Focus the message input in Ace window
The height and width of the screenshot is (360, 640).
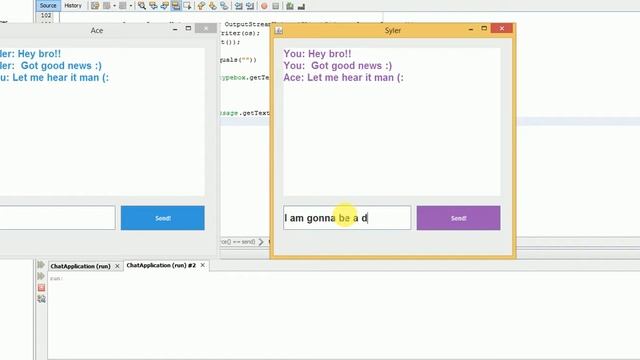pyautogui.click(x=58, y=218)
